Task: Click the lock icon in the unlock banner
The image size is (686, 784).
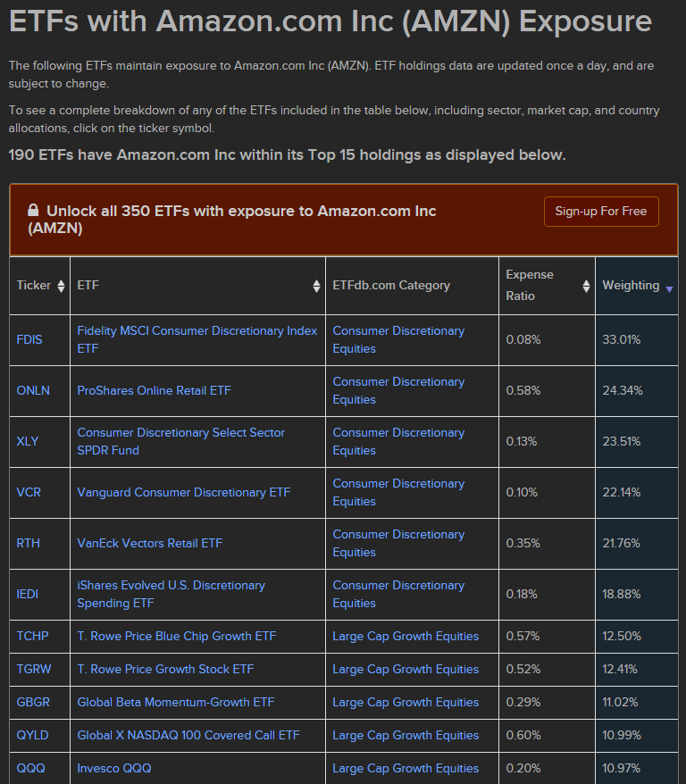Action: point(33,210)
